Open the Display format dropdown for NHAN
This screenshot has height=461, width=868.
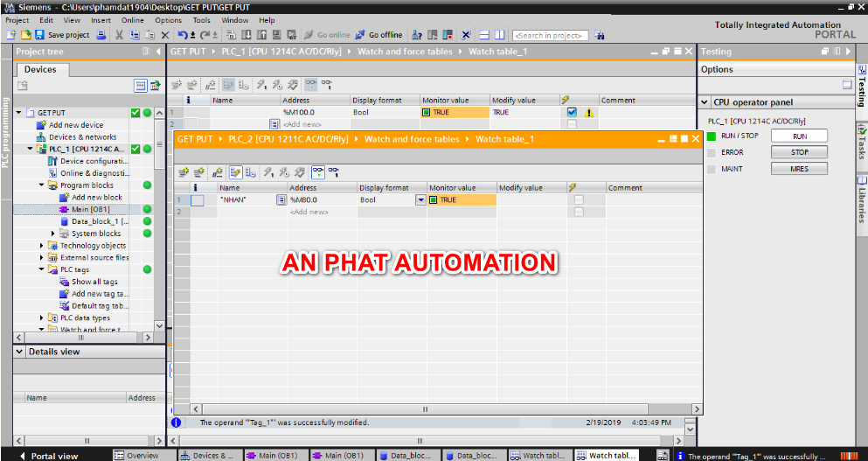pos(420,200)
